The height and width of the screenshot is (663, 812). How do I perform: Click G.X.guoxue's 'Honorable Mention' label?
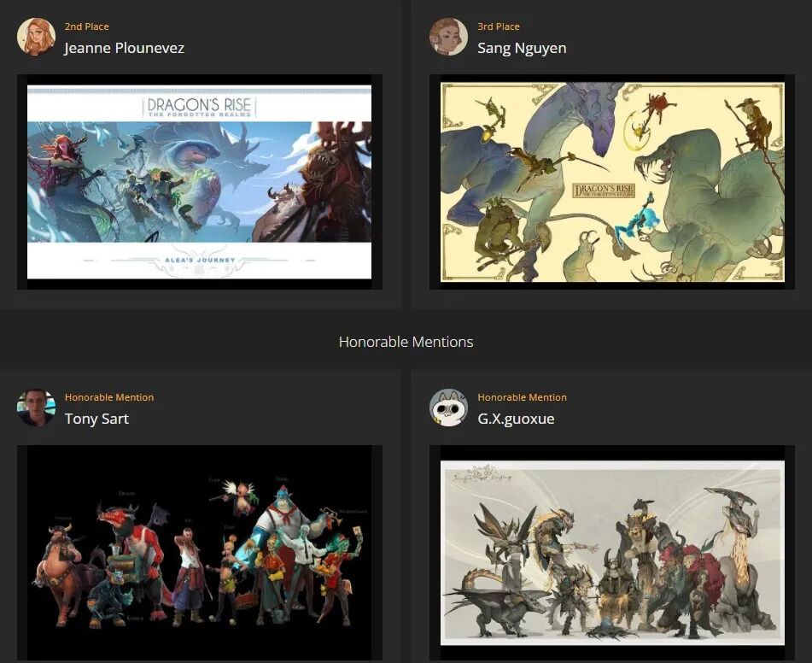pyautogui.click(x=522, y=397)
